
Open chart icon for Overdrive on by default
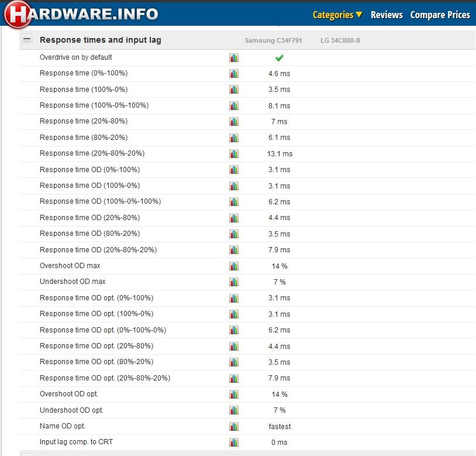point(234,58)
